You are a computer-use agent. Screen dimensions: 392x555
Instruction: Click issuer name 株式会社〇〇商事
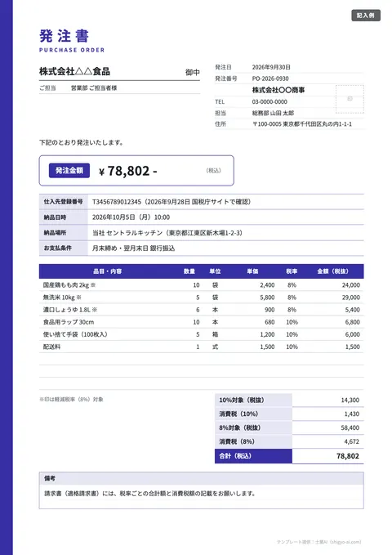click(x=278, y=90)
